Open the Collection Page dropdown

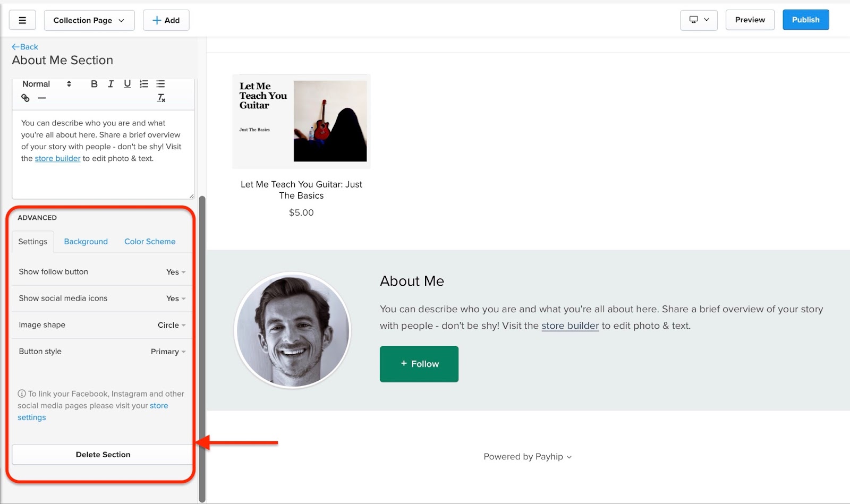pyautogui.click(x=89, y=20)
